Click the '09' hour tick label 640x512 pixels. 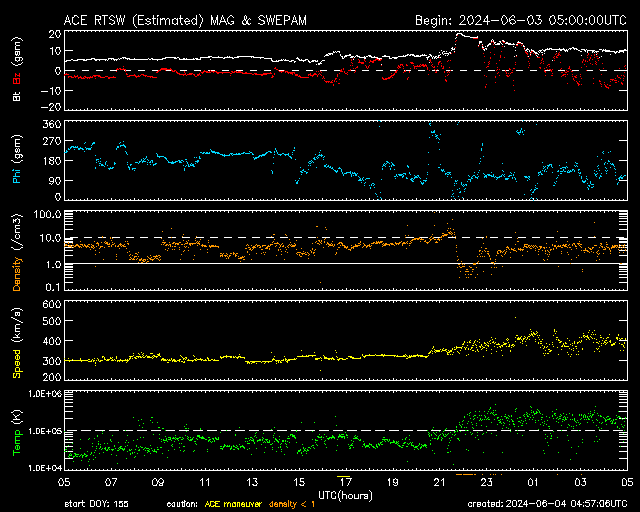click(x=158, y=482)
